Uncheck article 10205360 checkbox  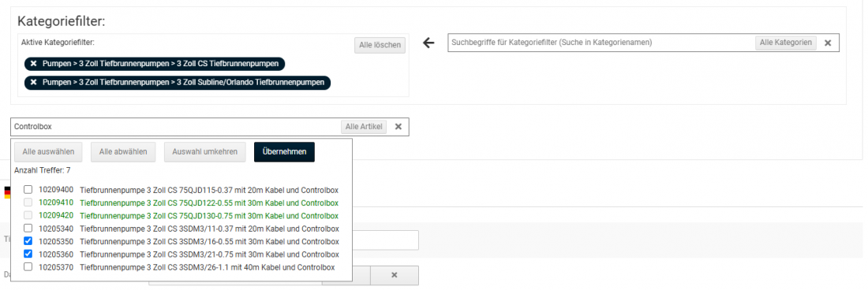pyautogui.click(x=28, y=254)
